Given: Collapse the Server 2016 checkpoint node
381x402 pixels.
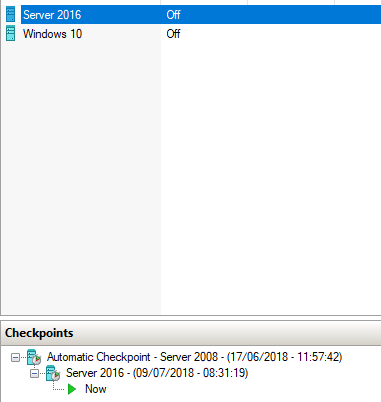Looking at the screenshot, I should 34,374.
